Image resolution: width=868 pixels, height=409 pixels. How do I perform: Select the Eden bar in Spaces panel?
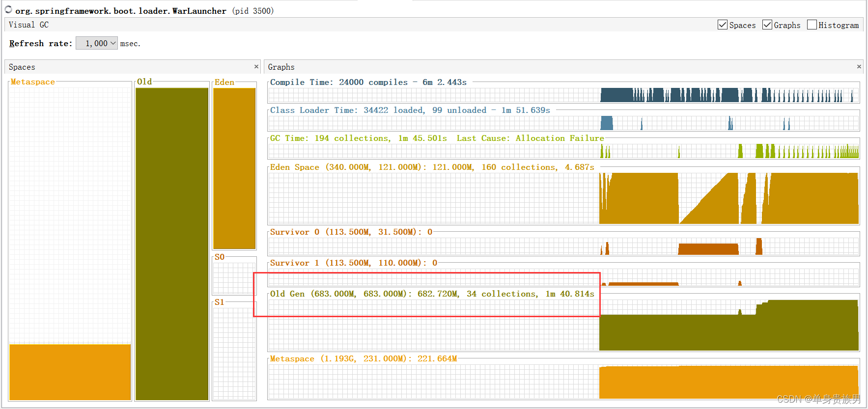[x=234, y=168]
